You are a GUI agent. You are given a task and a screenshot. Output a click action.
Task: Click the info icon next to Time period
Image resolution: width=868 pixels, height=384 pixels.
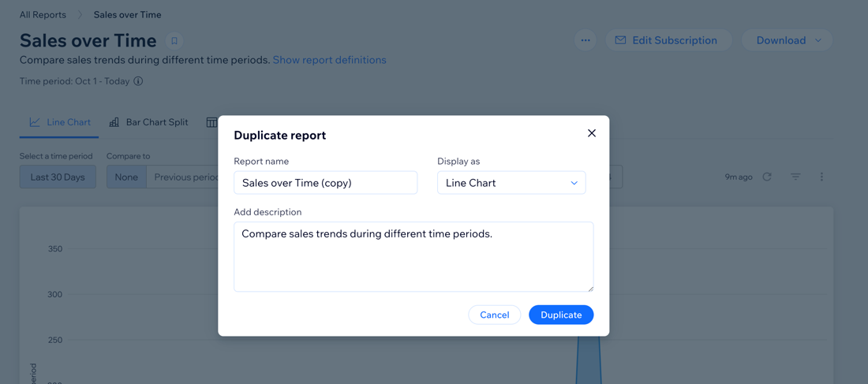click(138, 81)
